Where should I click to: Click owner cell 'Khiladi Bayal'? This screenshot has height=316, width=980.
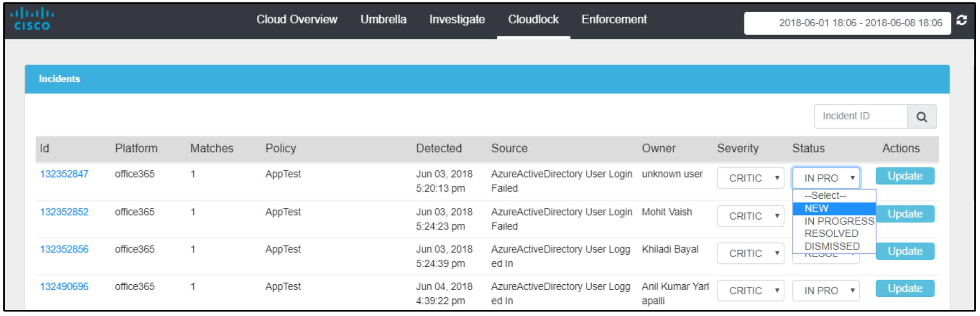tap(670, 249)
